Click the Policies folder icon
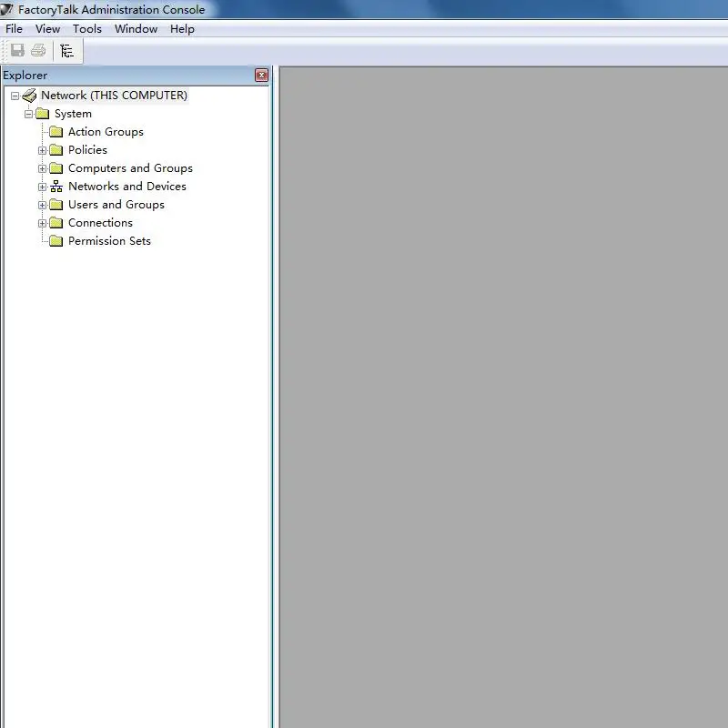 tap(56, 150)
